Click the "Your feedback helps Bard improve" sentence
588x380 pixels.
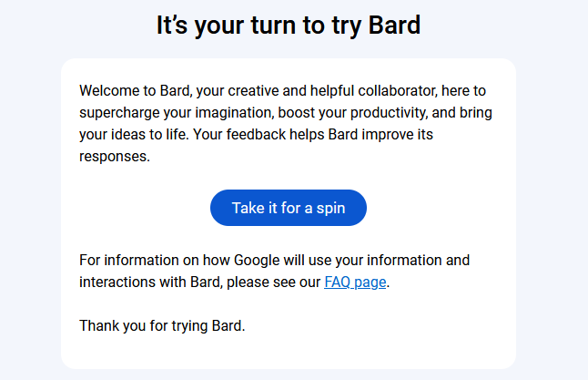pos(320,135)
